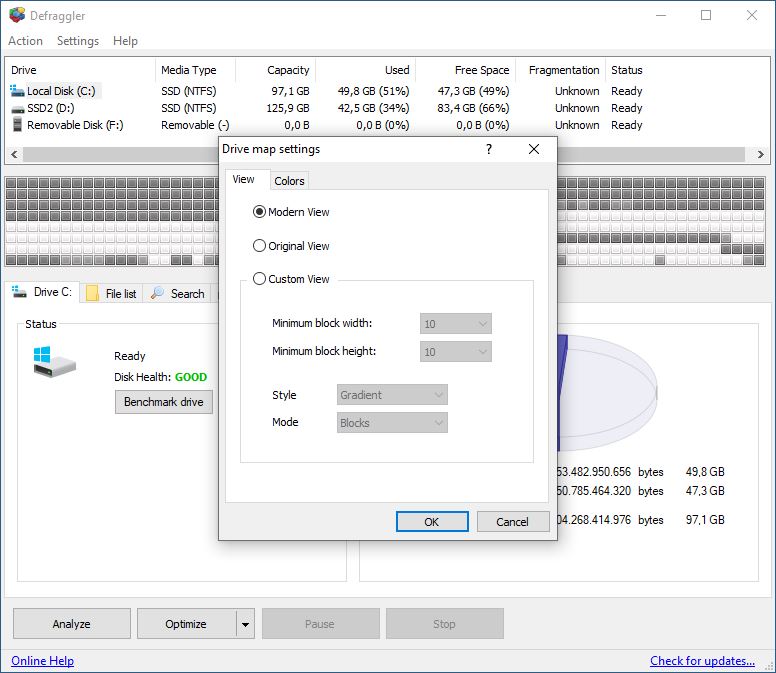Click the 49,8 GB (51%) used cell
Image resolution: width=776 pixels, height=673 pixels.
tap(373, 91)
